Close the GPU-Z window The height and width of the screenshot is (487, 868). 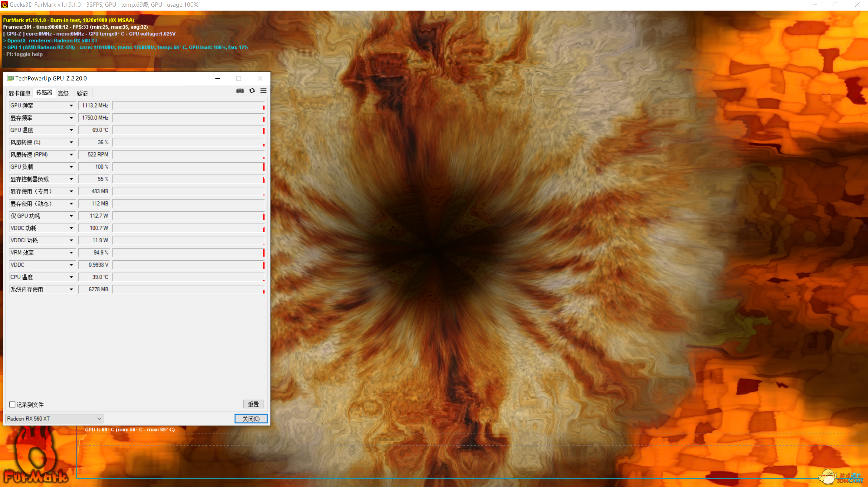pos(260,78)
